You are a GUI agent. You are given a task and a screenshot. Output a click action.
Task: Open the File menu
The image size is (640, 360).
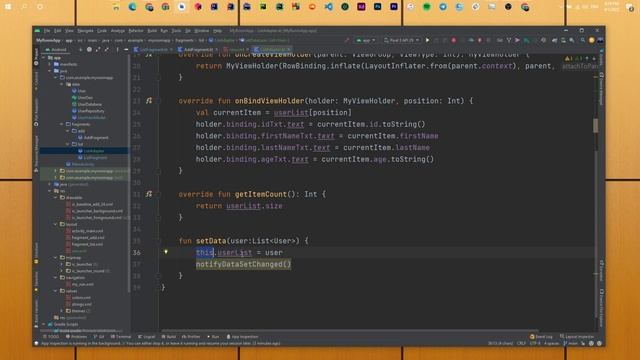47,31
